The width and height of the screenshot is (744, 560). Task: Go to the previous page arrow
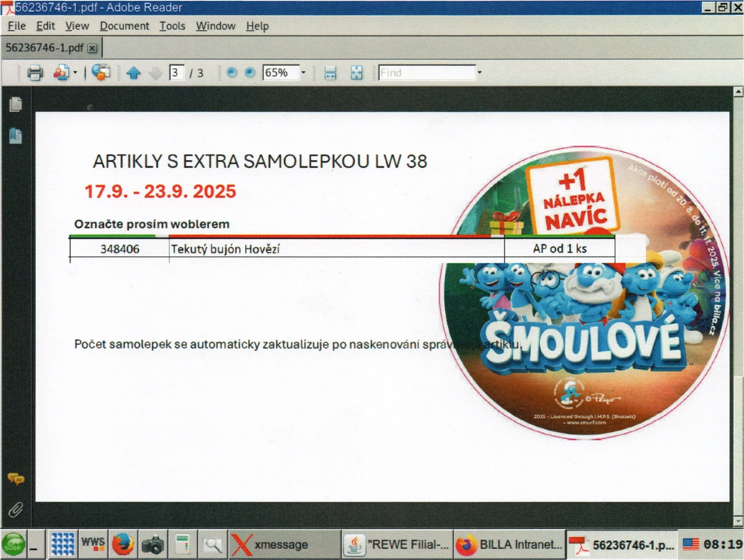click(x=134, y=73)
